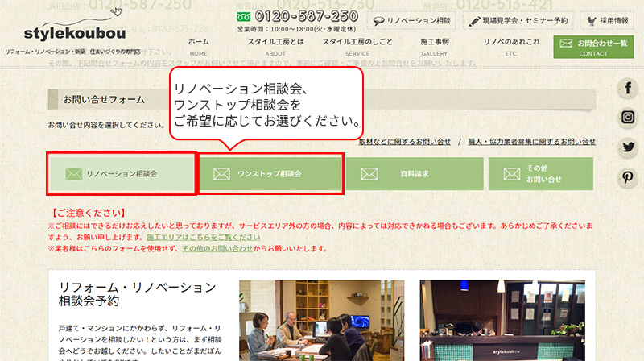Click the envelope icon on その他お問い合せ

(512, 174)
